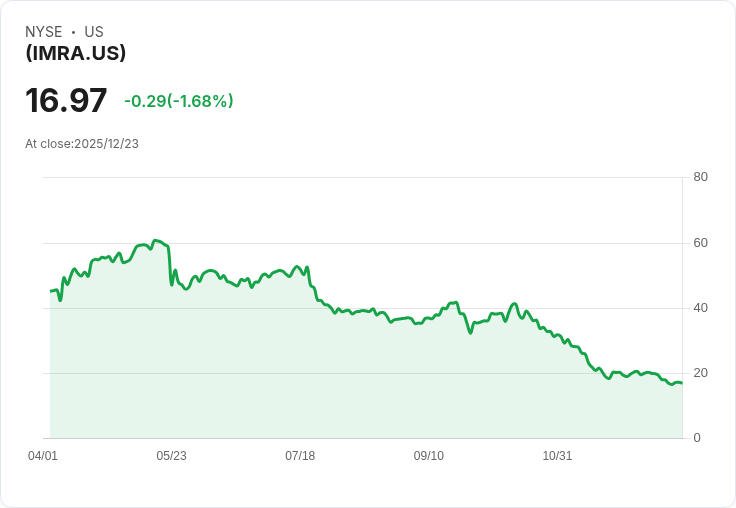
Task: Click the line's rightmost endpoint near 17
Action: (682, 383)
